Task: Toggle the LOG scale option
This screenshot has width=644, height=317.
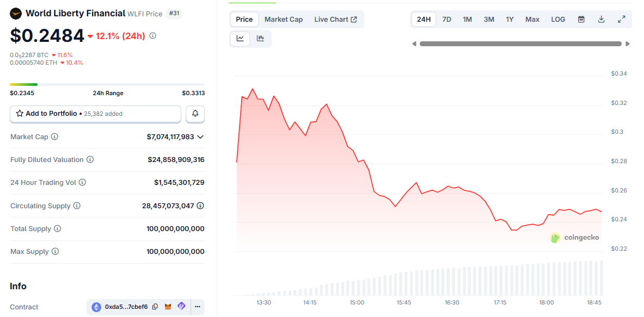Action: pyautogui.click(x=558, y=20)
